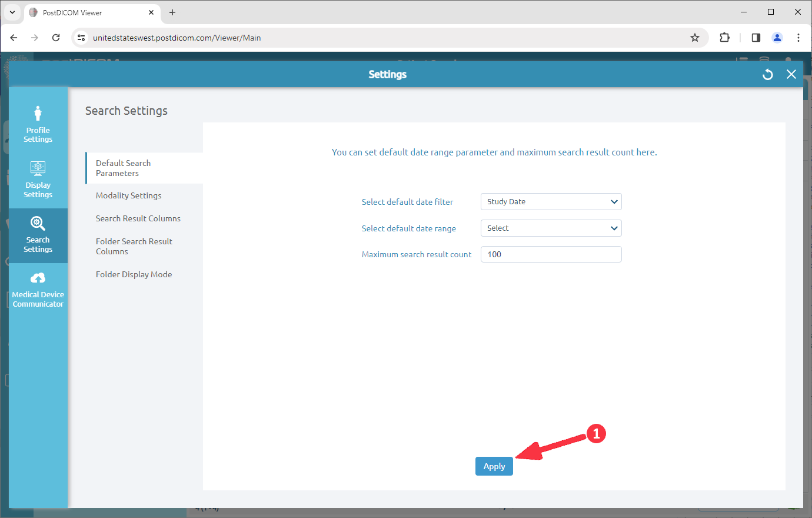812x518 pixels.
Task: Select the Search Result Columns tab
Action: (x=138, y=218)
